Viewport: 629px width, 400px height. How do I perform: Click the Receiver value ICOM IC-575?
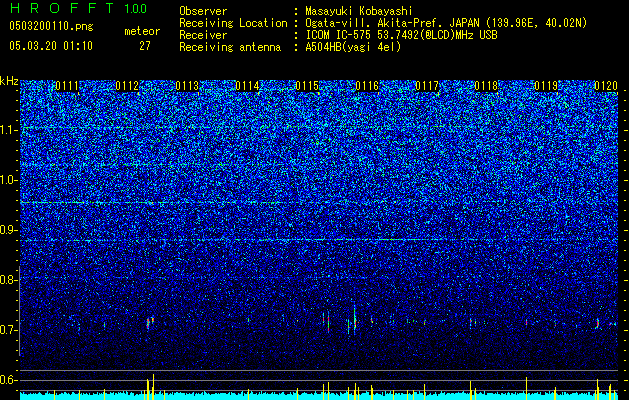pyautogui.click(x=339, y=35)
